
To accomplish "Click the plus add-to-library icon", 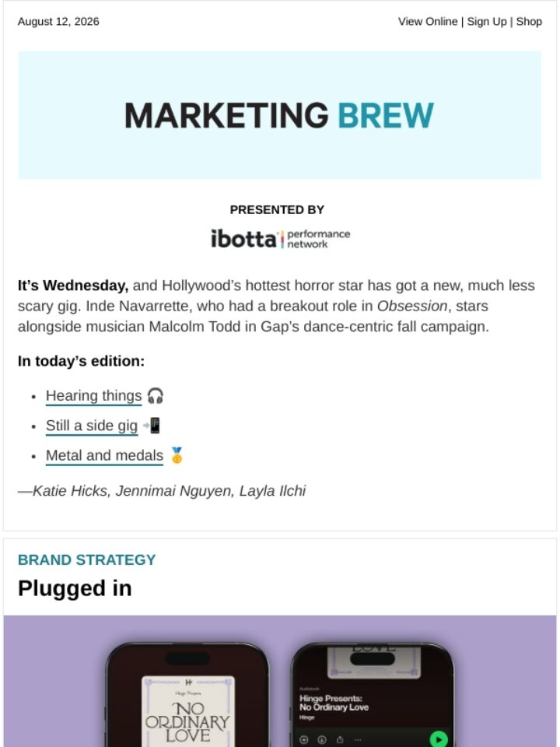I will click(304, 740).
